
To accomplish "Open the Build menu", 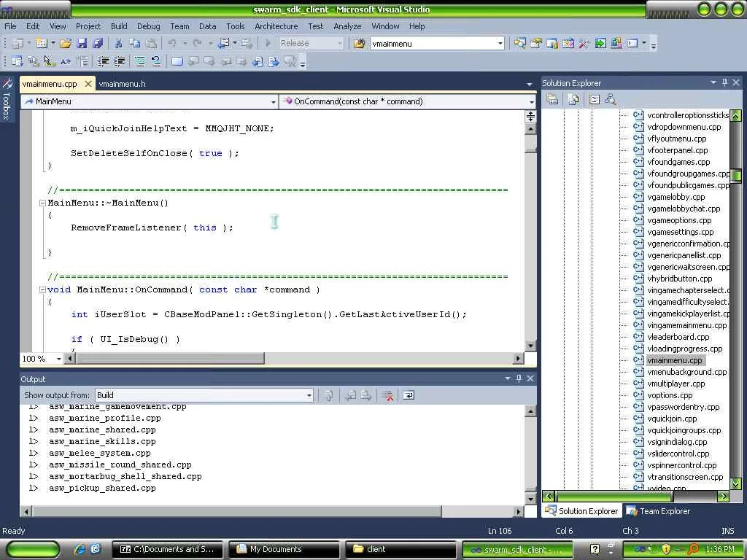I will tap(119, 26).
